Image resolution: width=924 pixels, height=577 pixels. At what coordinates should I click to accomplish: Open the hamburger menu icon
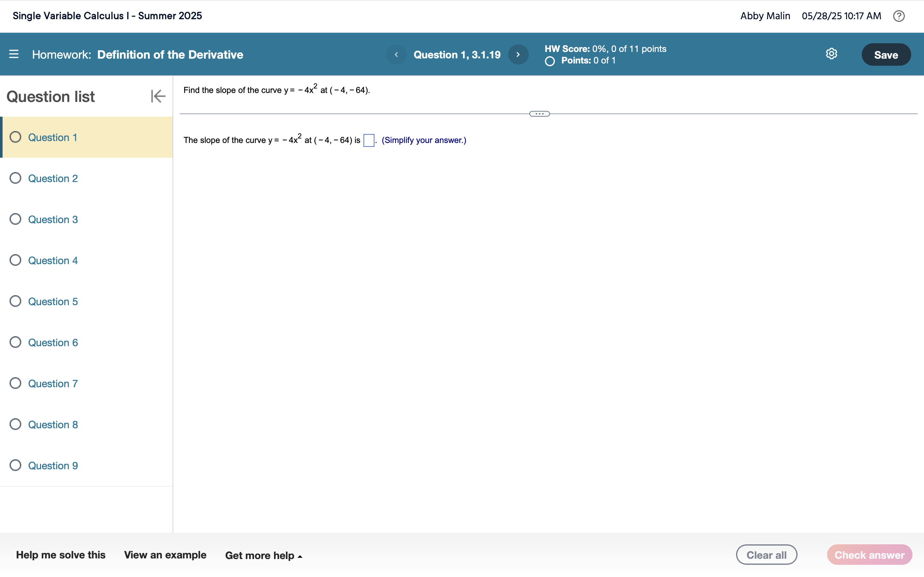coord(14,54)
